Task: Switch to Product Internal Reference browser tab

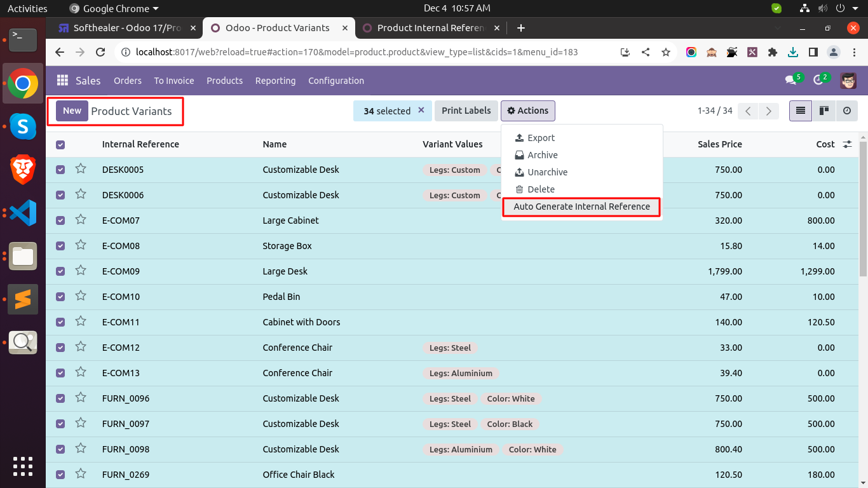Action: (430, 28)
